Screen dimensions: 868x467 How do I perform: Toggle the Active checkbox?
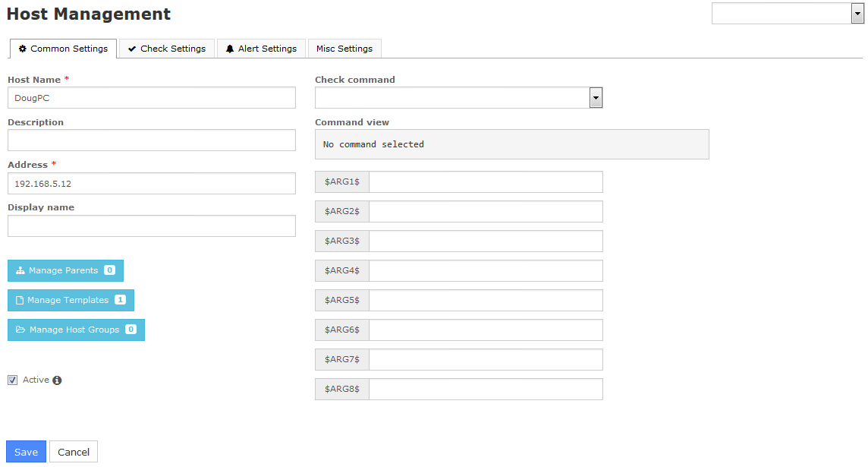[x=12, y=380]
